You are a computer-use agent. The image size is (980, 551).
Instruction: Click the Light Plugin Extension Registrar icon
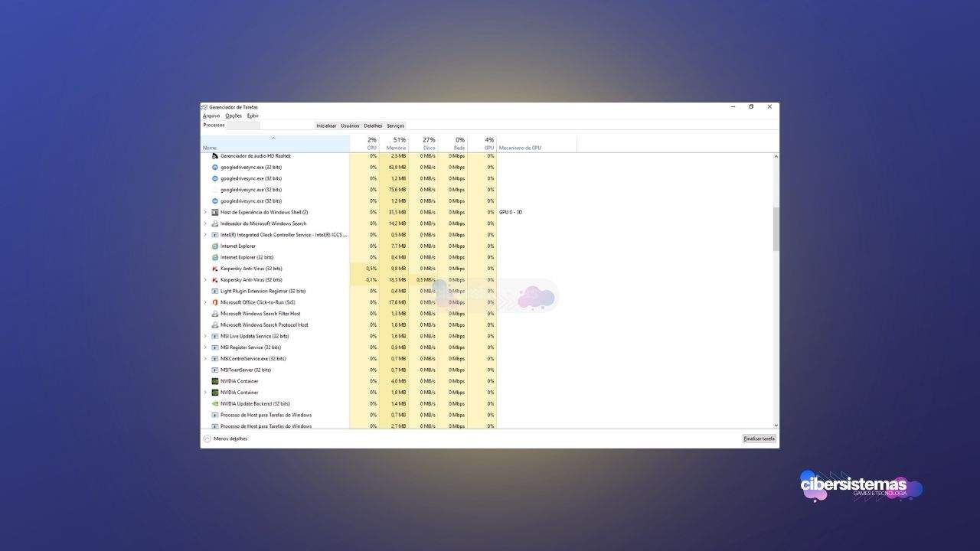click(215, 291)
